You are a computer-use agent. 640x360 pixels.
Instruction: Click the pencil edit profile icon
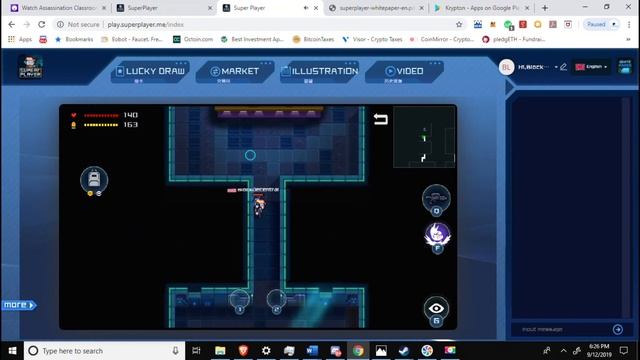[x=563, y=67]
